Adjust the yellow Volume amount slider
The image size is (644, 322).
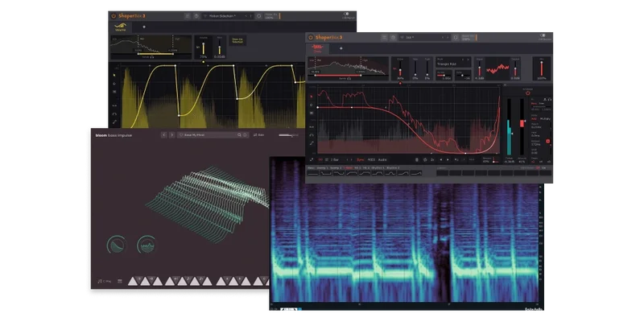[204, 48]
